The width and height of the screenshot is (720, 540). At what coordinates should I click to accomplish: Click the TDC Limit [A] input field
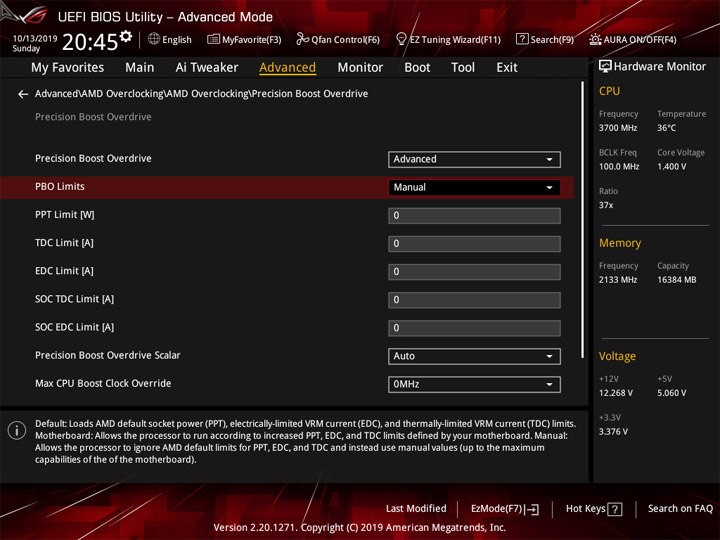[x=474, y=244]
